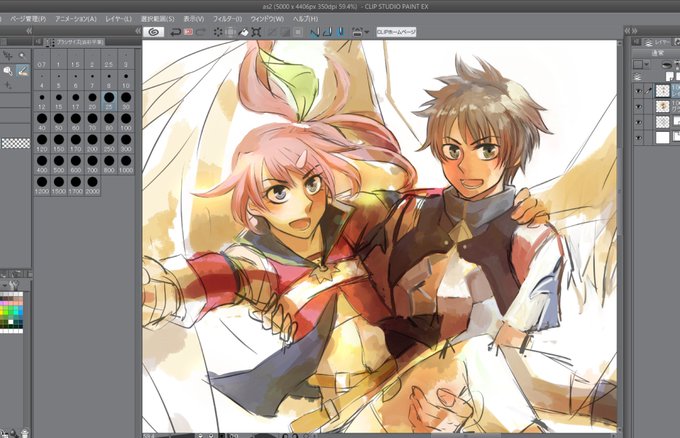Click the Scale/Rotate transform icon
Image resolution: width=680 pixels, height=438 pixels.
[256, 32]
